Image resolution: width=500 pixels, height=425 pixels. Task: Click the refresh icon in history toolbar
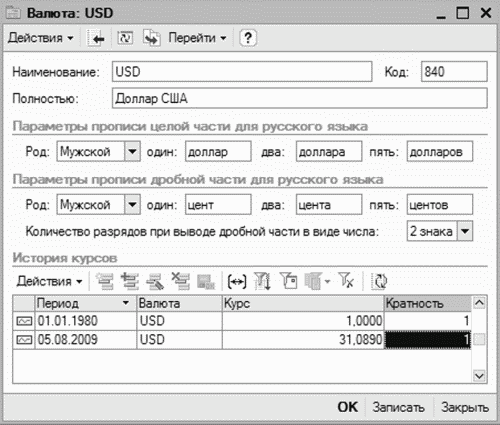point(379,281)
